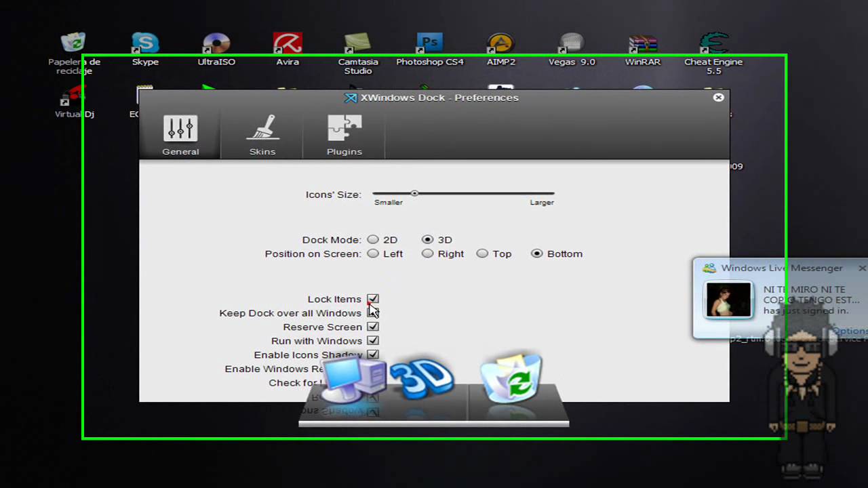Click the Icons' Size slider handle
Image resolution: width=868 pixels, height=488 pixels.
(414, 193)
